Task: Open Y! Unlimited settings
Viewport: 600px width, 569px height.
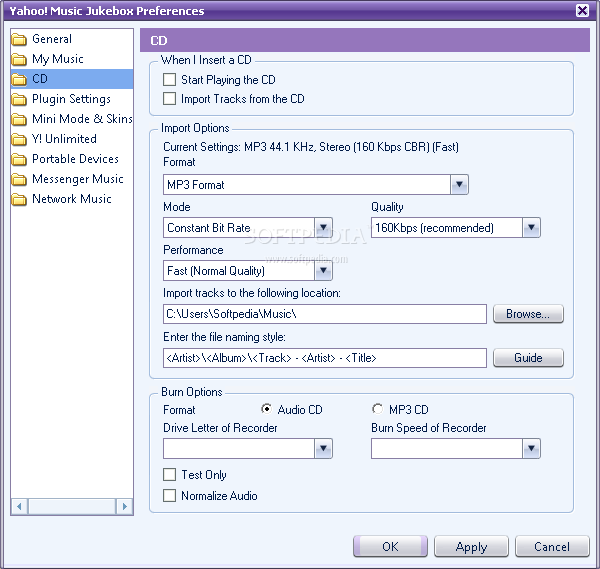Action: coord(64,139)
